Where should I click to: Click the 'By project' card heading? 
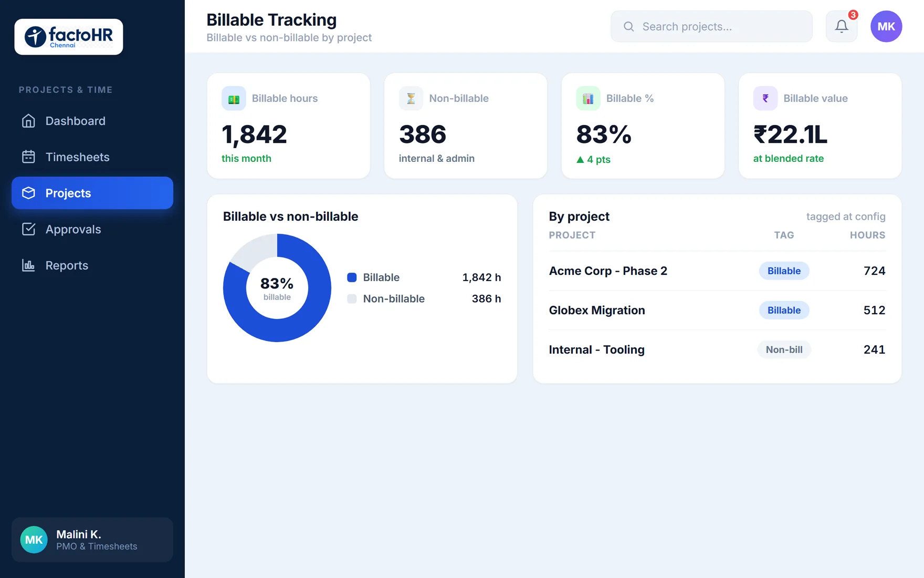[579, 216]
